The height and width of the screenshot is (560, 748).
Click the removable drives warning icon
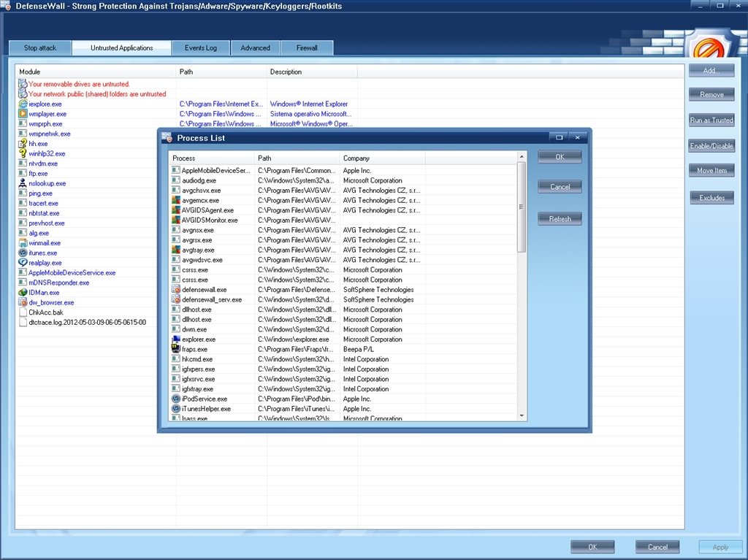(x=23, y=84)
